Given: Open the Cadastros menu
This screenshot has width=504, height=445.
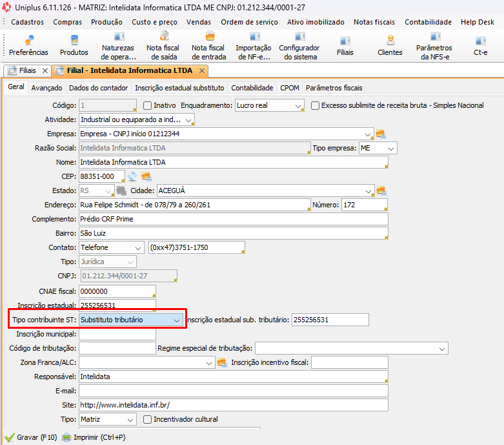Looking at the screenshot, I should [x=27, y=22].
